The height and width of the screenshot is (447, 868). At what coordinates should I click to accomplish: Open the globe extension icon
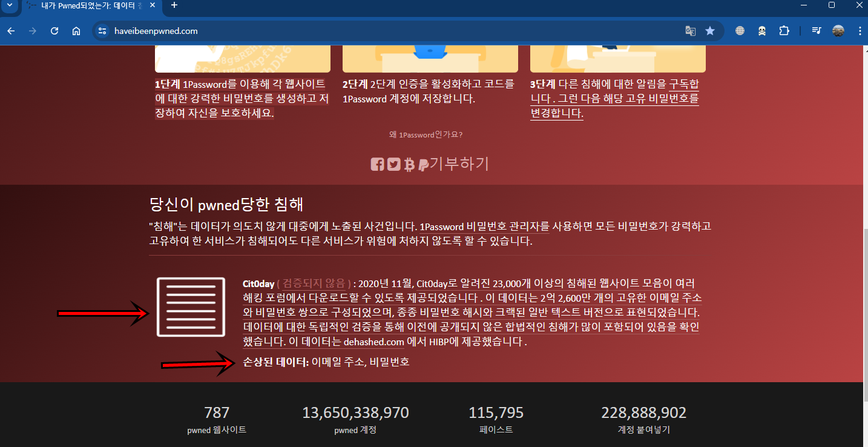(x=740, y=31)
